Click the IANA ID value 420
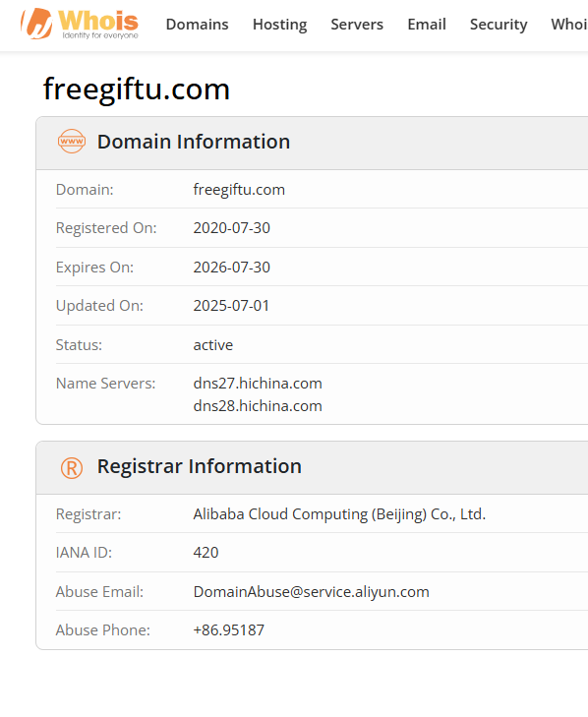 pos(206,553)
